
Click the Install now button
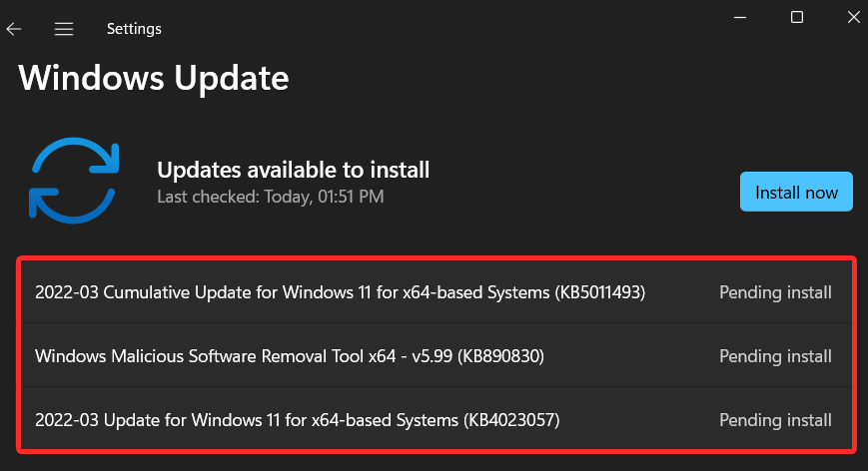click(x=796, y=192)
